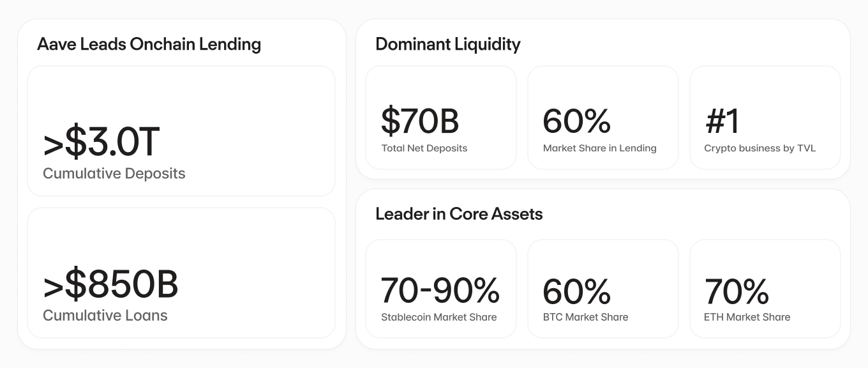Click the >$850B cumulative loans figure
The image size is (868, 368).
point(110,285)
